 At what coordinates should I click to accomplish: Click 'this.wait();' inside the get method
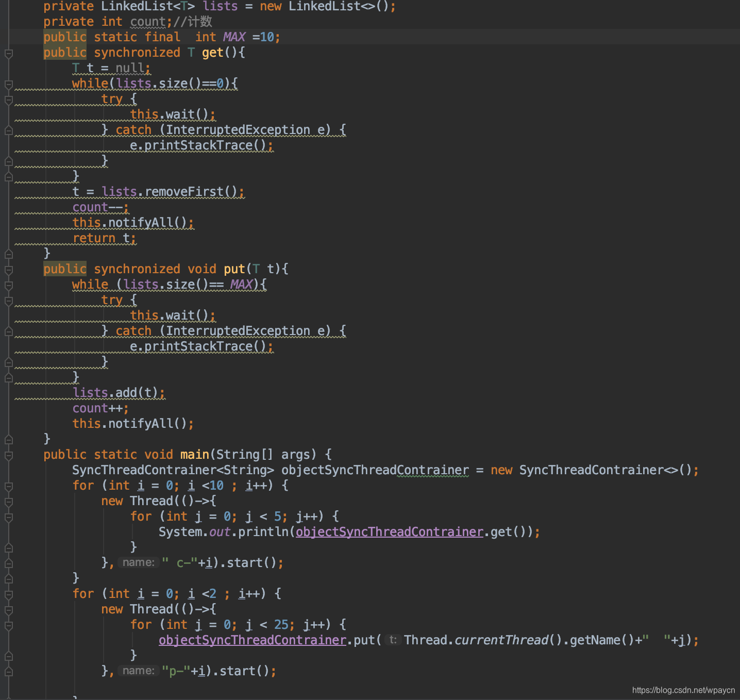[173, 114]
